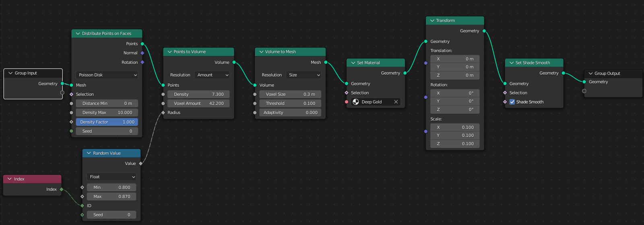The height and width of the screenshot is (225, 644).
Task: Click the Scale X field
Action: click(455, 127)
